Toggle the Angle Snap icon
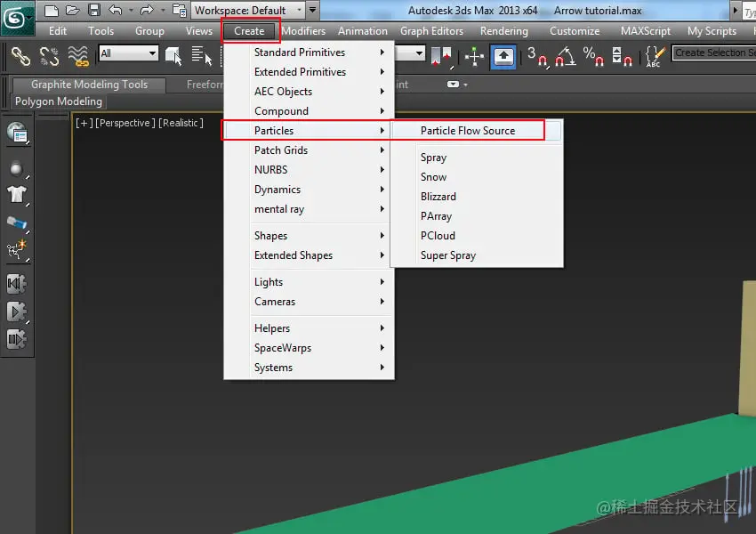Screen dimensions: 756x534 pos(566,56)
